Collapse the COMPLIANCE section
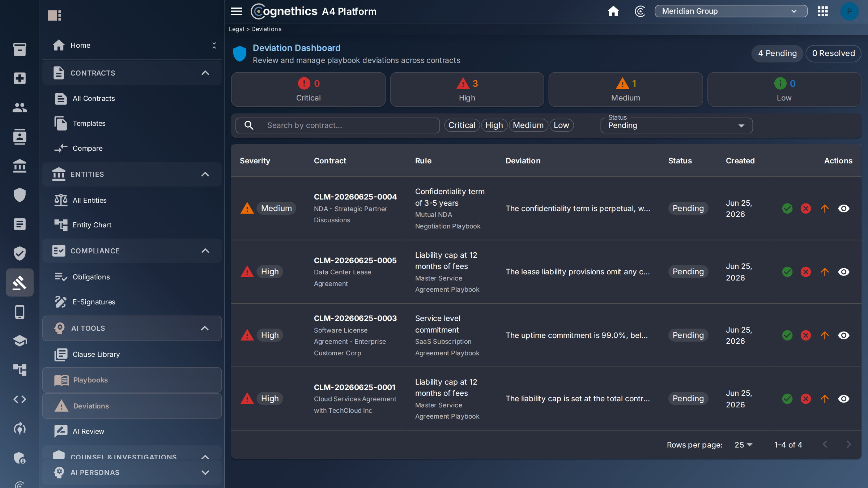Viewport: 868px width, 488px height. 132,251
